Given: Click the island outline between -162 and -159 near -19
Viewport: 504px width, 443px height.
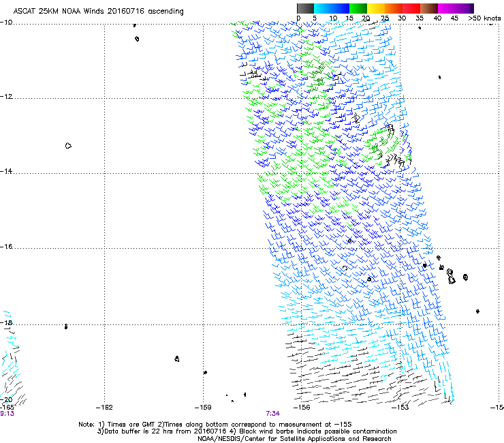Looking at the screenshot, I should (x=177, y=358).
